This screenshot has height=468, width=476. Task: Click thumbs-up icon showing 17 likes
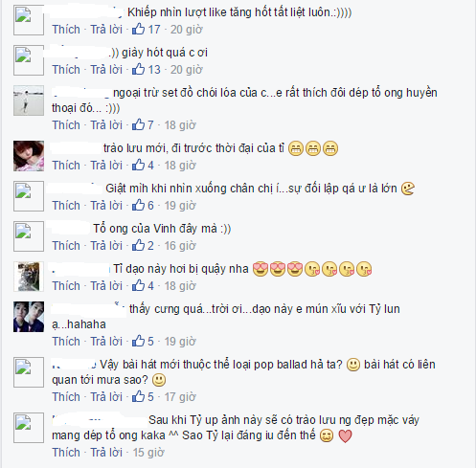(138, 29)
